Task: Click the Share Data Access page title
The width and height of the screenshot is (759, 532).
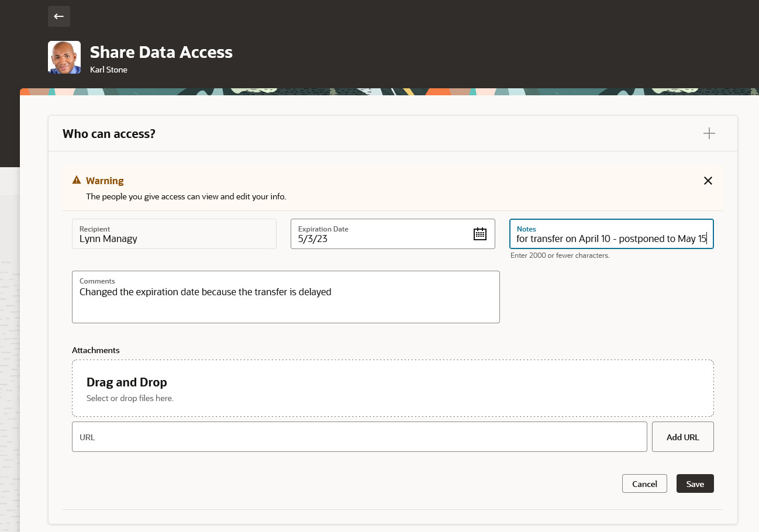Action: click(x=161, y=52)
